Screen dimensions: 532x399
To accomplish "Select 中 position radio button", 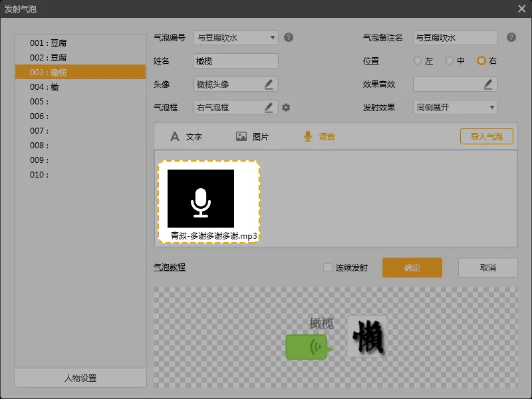I will click(x=450, y=61).
